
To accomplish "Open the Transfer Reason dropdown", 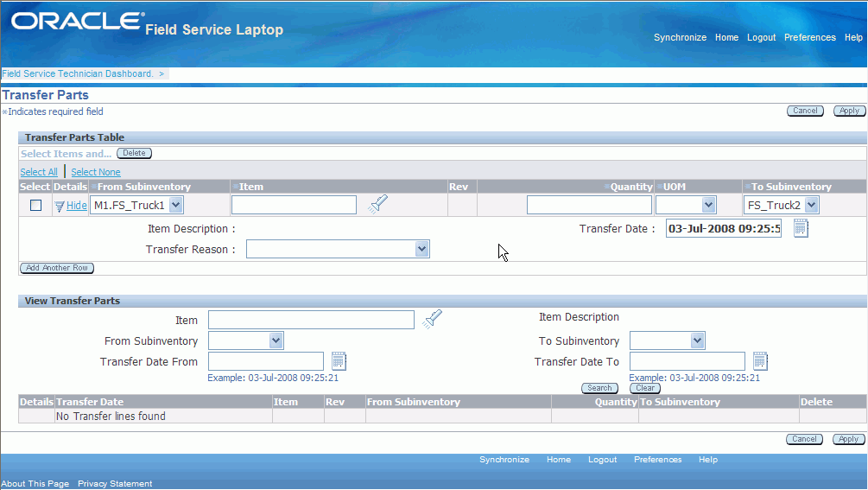I will coord(421,249).
